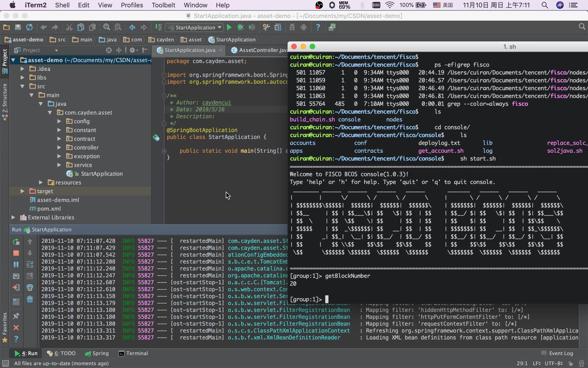The width and height of the screenshot is (588, 368).
Task: Open the Profiles menu
Action: 132,5
